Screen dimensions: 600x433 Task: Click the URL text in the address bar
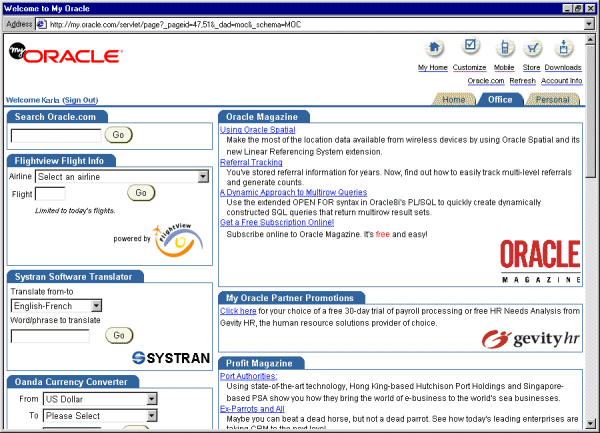175,25
